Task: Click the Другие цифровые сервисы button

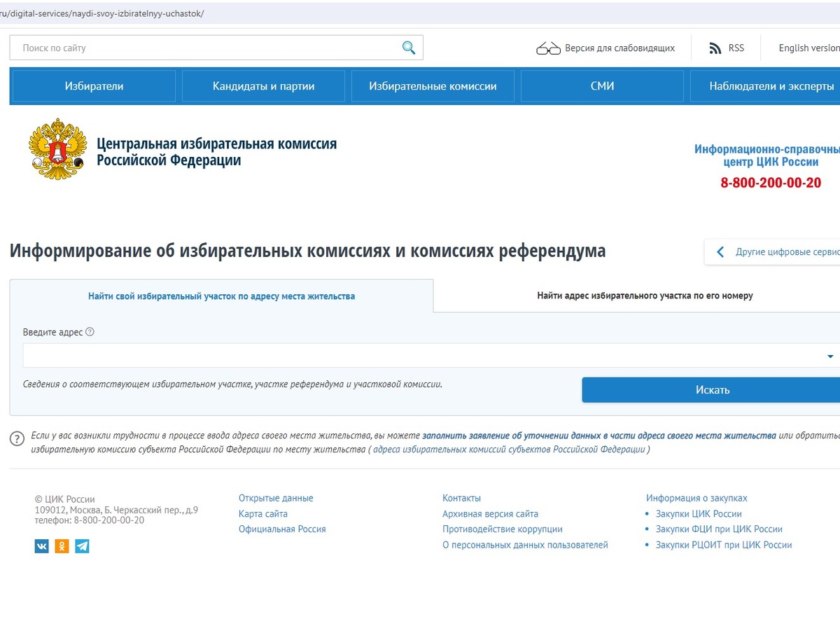Action: 773,252
